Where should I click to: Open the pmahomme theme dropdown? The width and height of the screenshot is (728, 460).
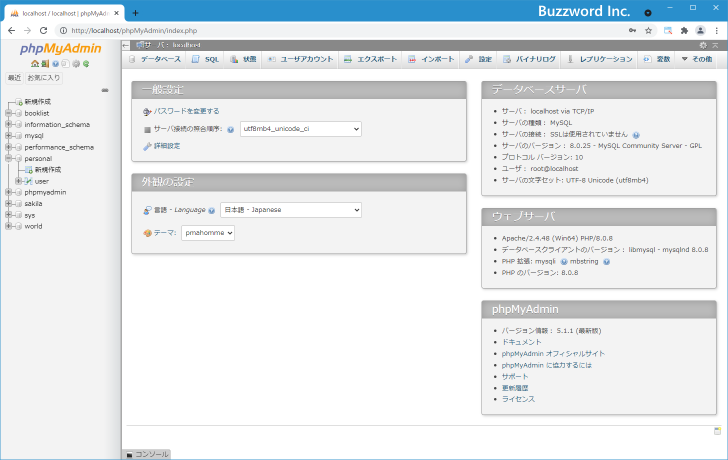point(208,233)
